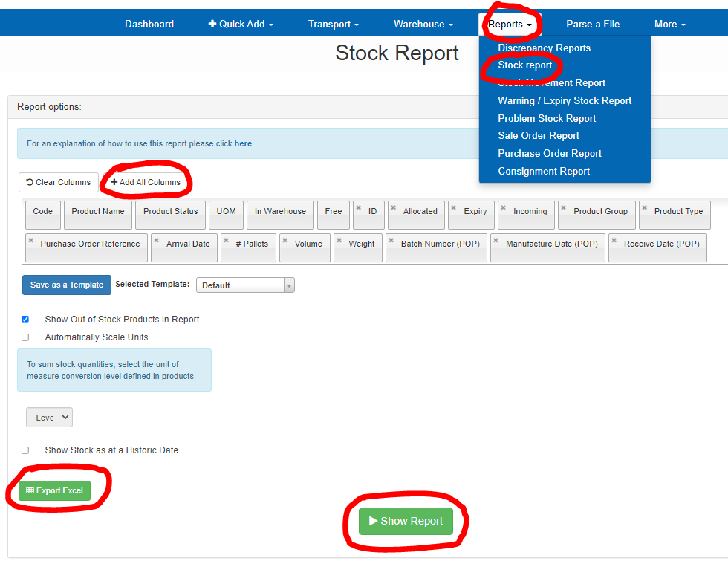
Task: Click the green Show Report button
Action: (x=406, y=521)
